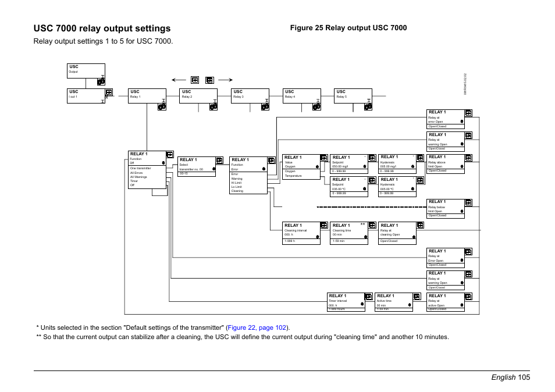Click enter icon on Setpoint 050.00 mg/l box
555x392 pixels.
372,158
